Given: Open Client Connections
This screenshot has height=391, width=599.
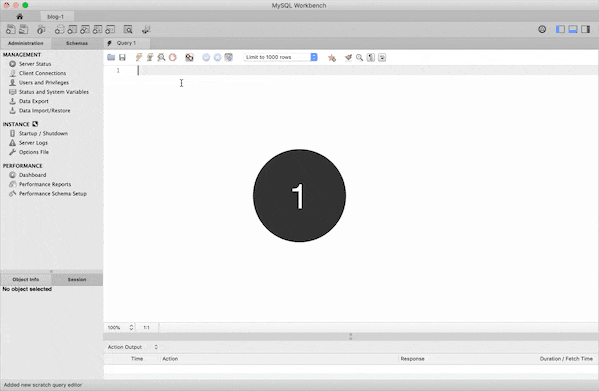Looking at the screenshot, I should coord(42,73).
